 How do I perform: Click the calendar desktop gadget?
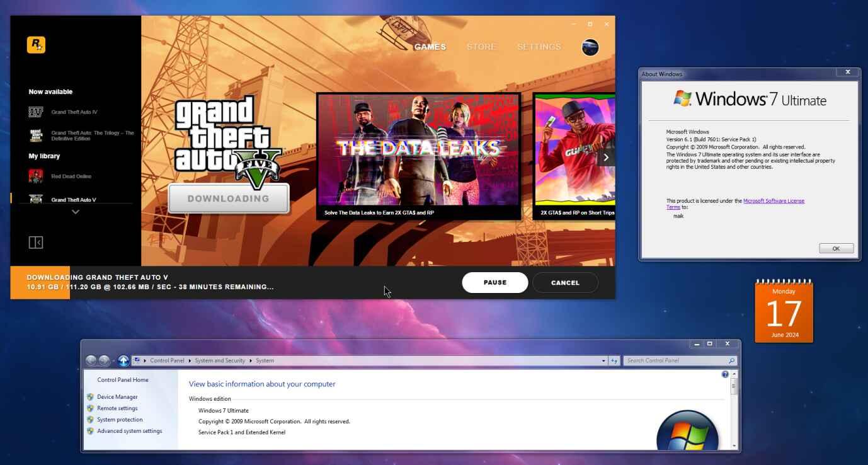tap(784, 311)
